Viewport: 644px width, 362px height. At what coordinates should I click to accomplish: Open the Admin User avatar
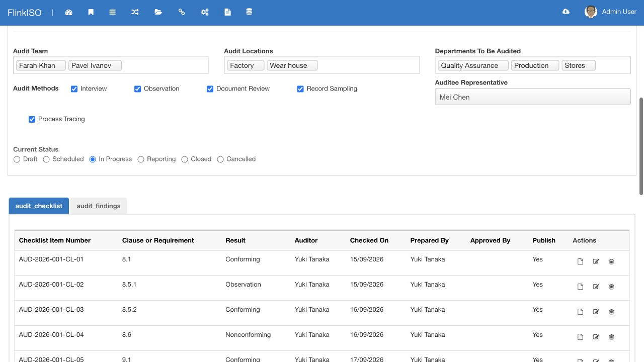[x=591, y=12]
